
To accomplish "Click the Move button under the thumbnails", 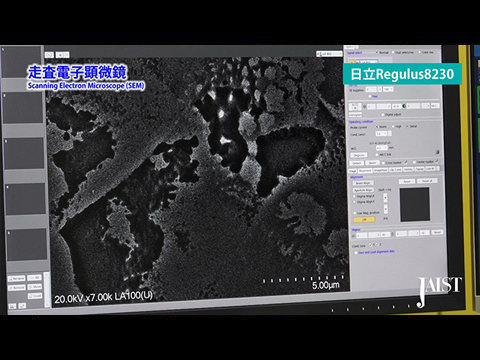I will (34, 286).
